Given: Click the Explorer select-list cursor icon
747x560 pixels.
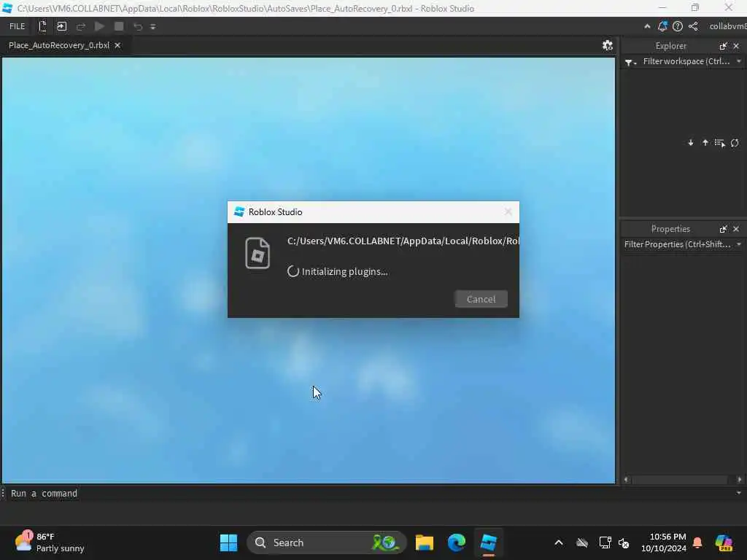Looking at the screenshot, I should (x=720, y=143).
